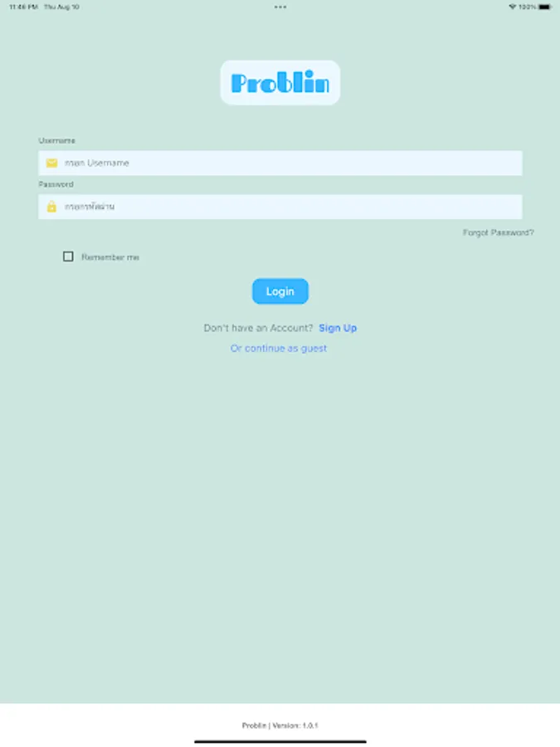Click the Don't have an Account? text
This screenshot has height=747, width=560.
pyautogui.click(x=258, y=328)
